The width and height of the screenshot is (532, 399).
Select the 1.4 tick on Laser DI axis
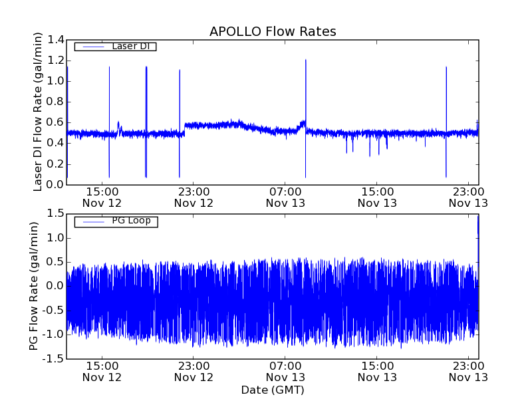(56, 40)
